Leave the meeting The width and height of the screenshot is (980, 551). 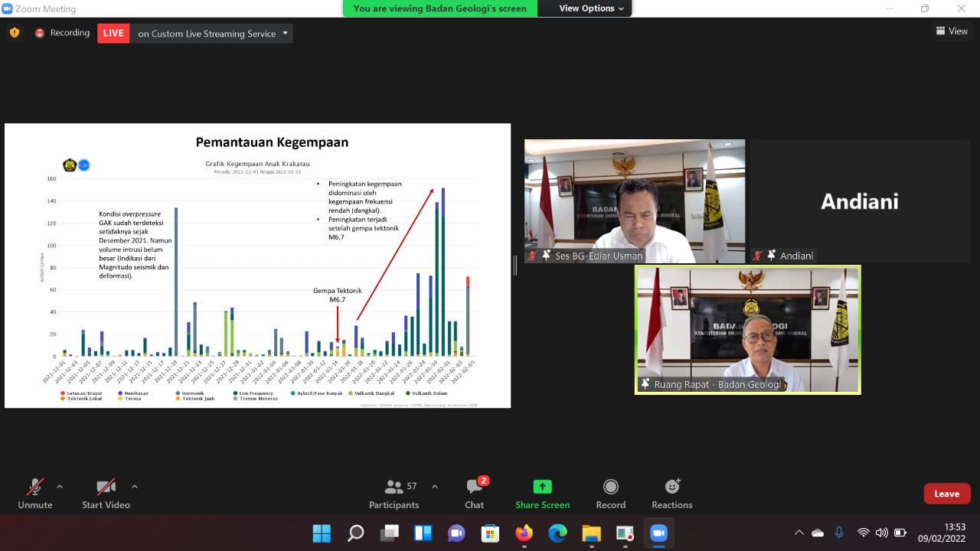tap(946, 494)
